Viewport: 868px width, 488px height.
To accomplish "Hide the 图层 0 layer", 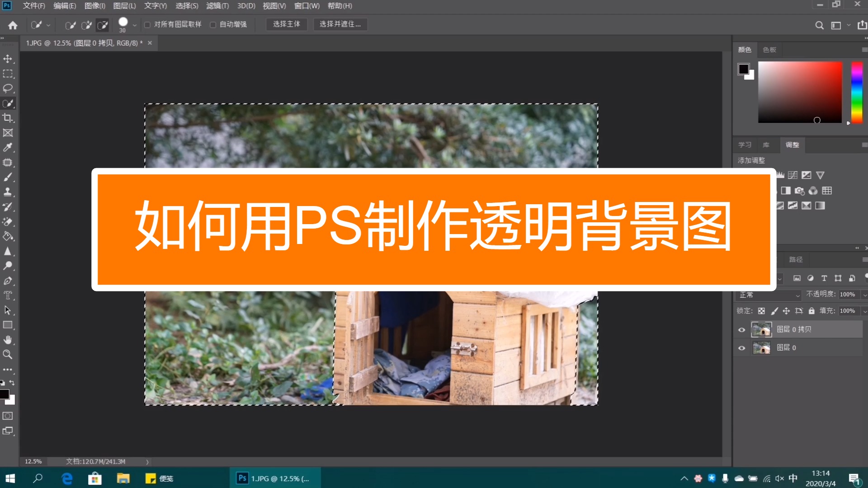I will pos(741,347).
